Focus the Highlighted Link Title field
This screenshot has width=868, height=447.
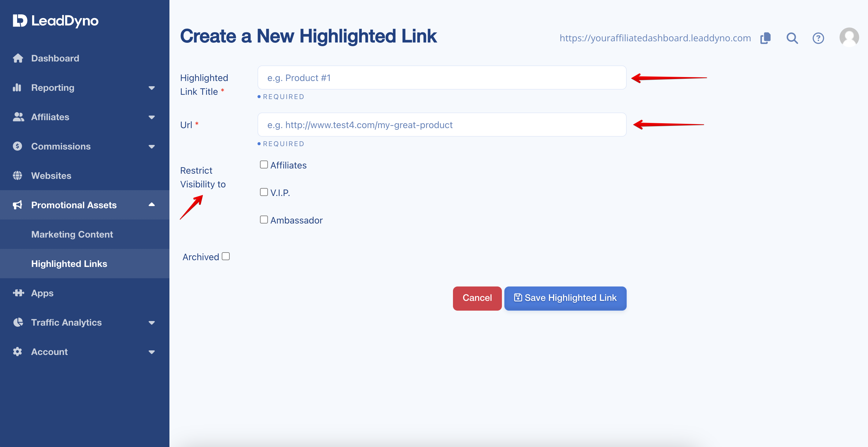[442, 77]
